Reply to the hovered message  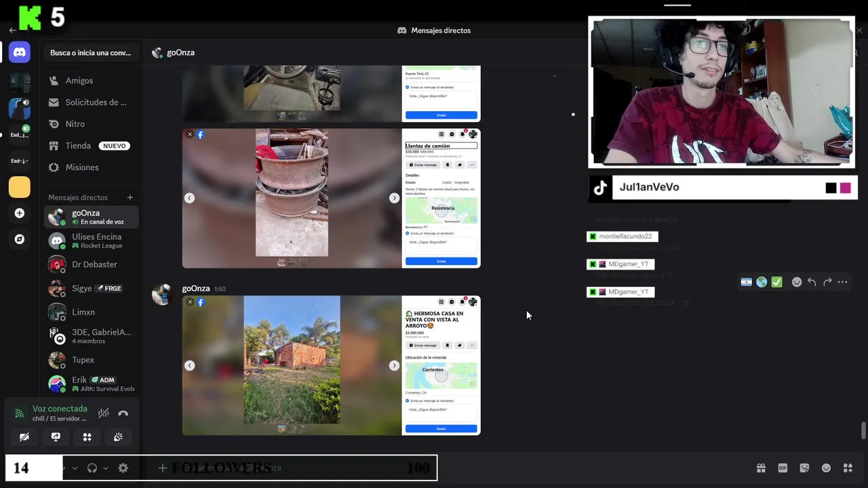pyautogui.click(x=812, y=282)
